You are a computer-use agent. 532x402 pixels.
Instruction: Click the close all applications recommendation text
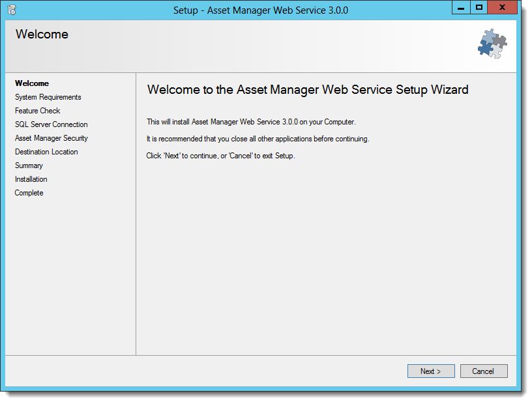(x=258, y=139)
